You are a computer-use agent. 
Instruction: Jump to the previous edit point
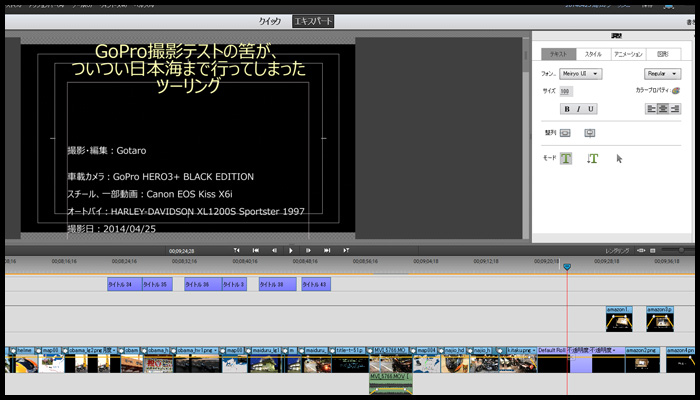pyautogui.click(x=256, y=250)
